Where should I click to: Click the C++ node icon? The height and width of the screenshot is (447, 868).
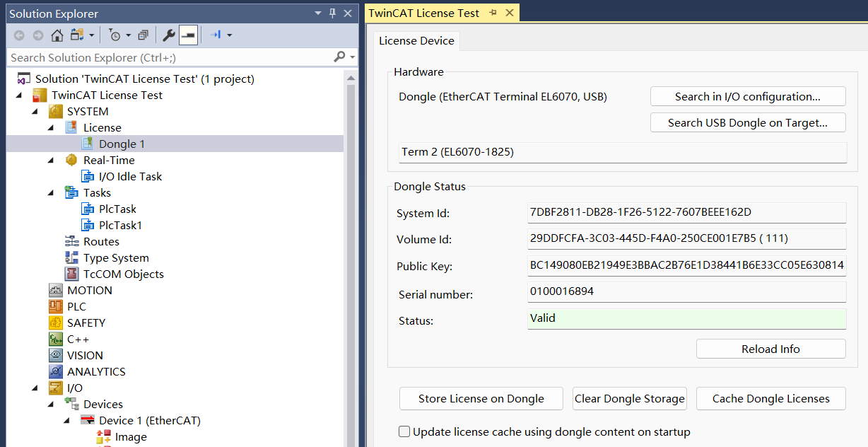(56, 339)
